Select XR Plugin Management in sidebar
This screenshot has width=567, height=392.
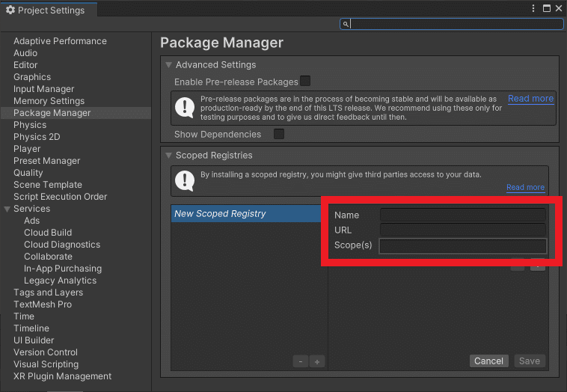pyautogui.click(x=62, y=376)
